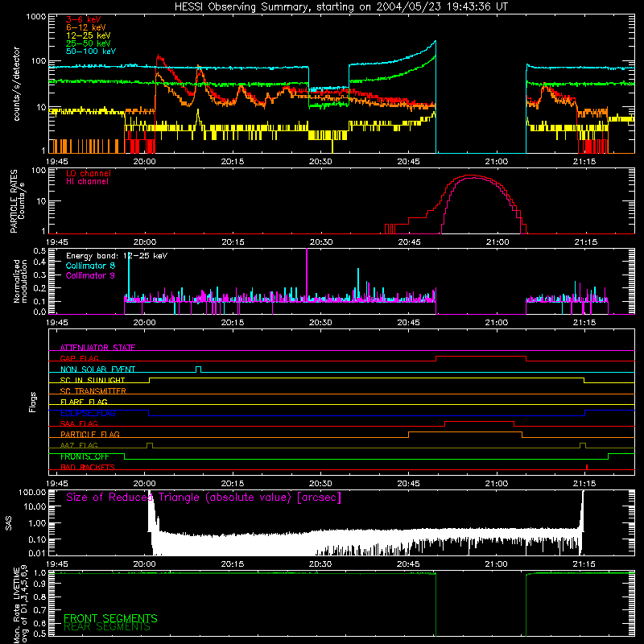Viewport: 644px width, 644px height.
Task: Click the 21:00 tick under the modulation plot
Action: coord(497,323)
